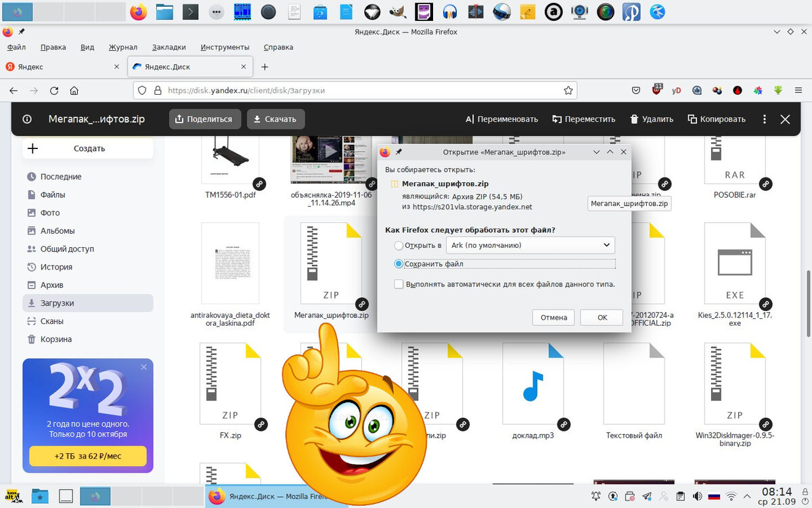Click the green download arrow extension icon
The image size is (812, 508).
click(x=778, y=90)
